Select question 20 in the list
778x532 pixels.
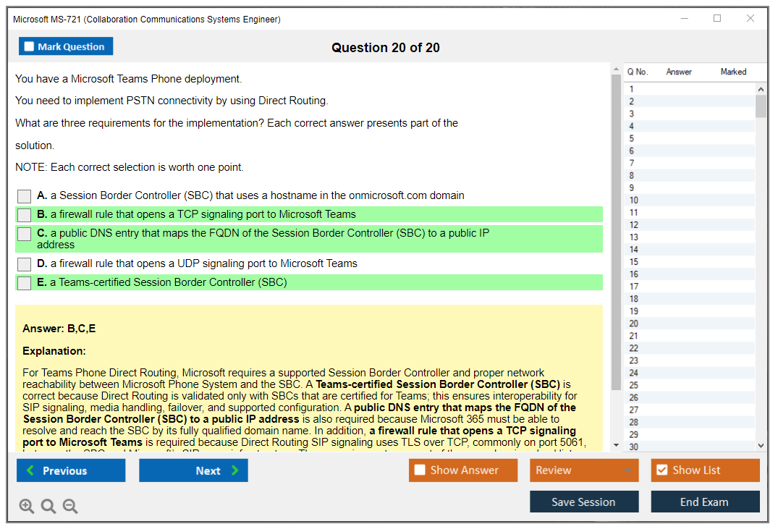[690, 324]
